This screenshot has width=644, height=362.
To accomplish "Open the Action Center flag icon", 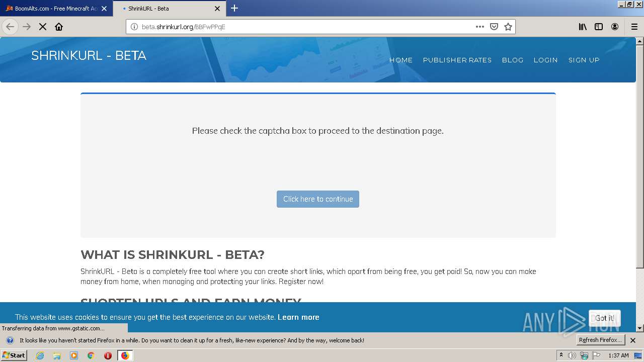I will [x=596, y=355].
